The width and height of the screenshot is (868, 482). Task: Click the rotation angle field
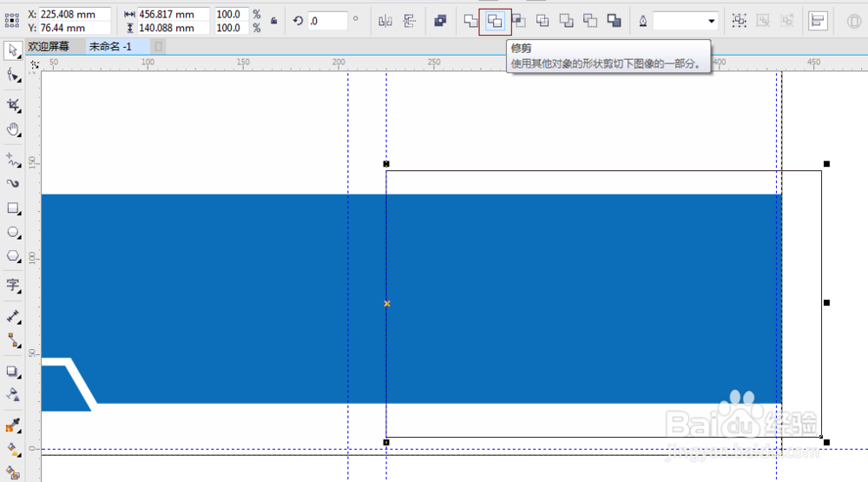328,21
